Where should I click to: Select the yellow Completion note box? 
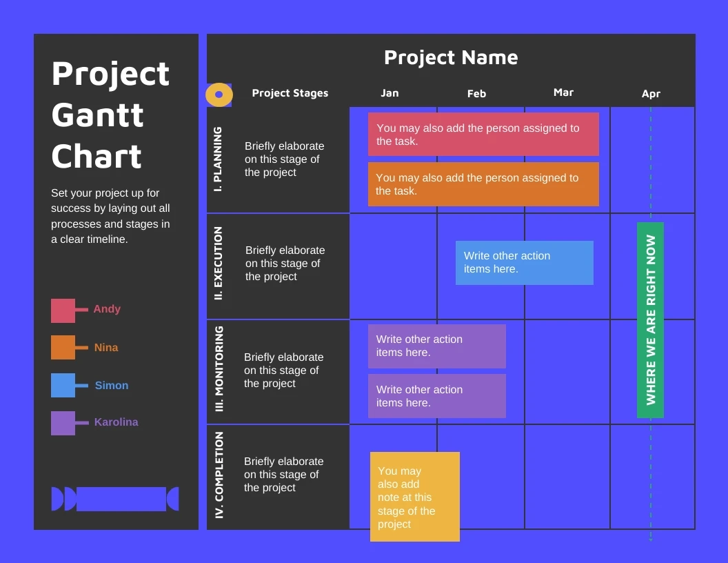415,496
